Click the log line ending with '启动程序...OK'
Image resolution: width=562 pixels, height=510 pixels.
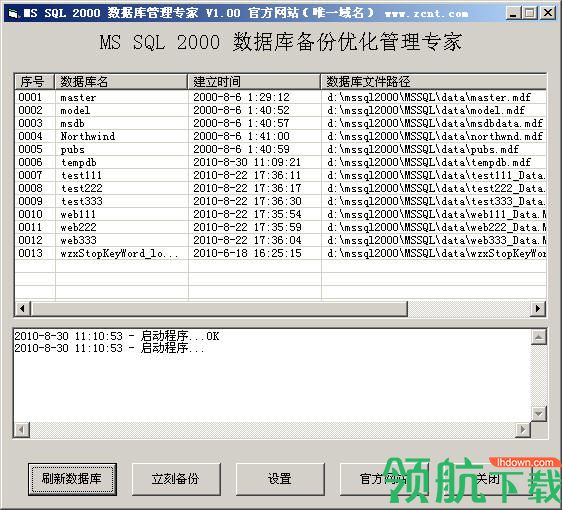point(116,336)
